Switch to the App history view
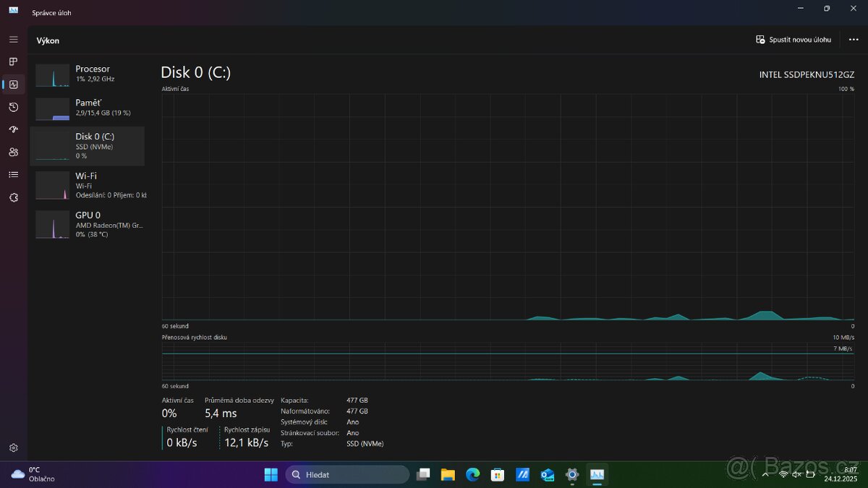Viewport: 868px width, 488px height. click(x=13, y=107)
